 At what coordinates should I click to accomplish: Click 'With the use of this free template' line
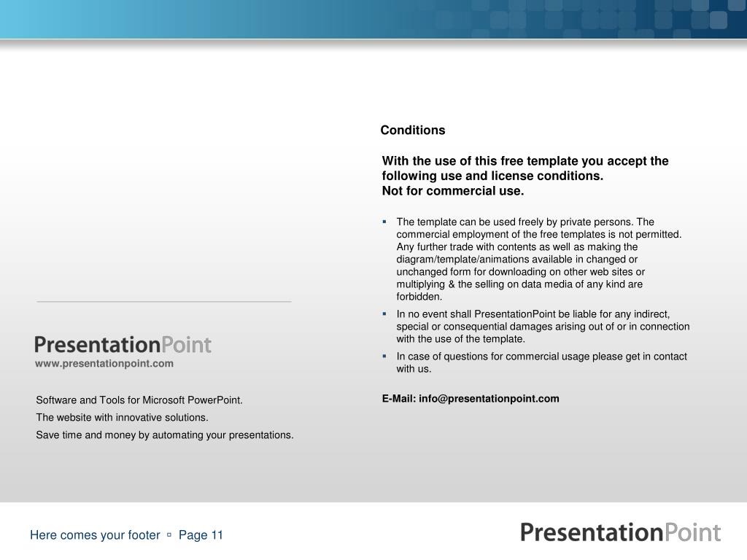(525, 161)
